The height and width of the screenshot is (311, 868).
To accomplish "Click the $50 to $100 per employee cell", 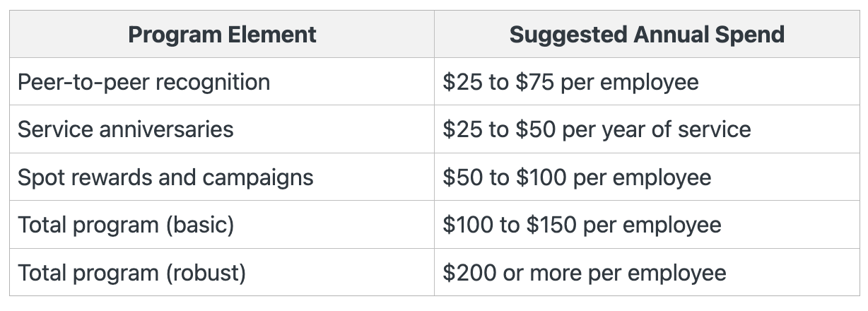I will [x=647, y=177].
